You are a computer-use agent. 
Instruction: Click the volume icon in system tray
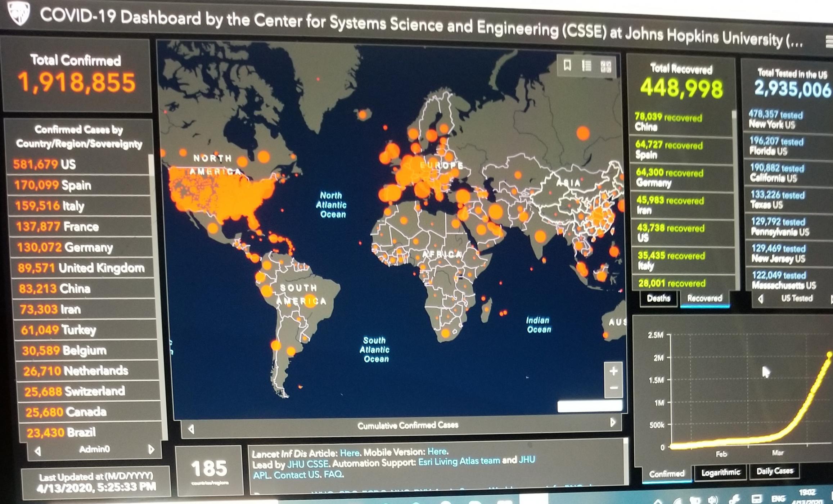click(x=713, y=500)
